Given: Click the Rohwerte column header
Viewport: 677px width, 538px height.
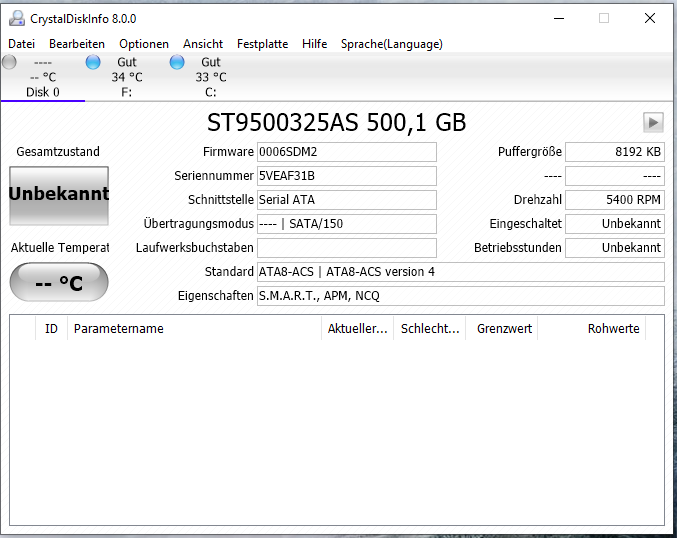Looking at the screenshot, I should click(x=592, y=329).
